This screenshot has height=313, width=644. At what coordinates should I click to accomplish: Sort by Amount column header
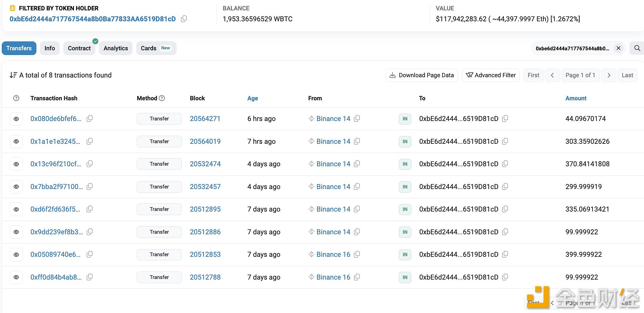coord(576,98)
